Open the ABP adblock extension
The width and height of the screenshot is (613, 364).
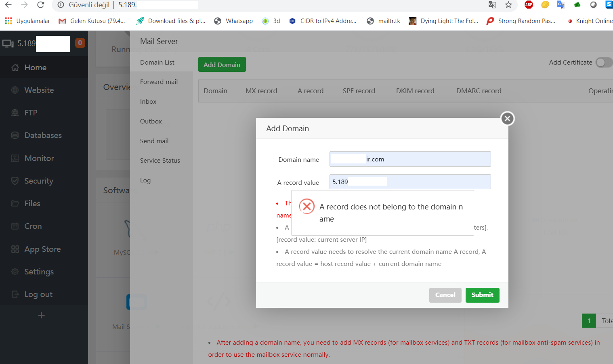[x=529, y=5]
